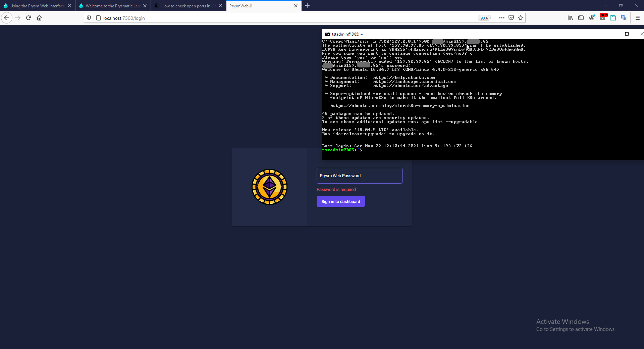Click the Ethereum coin logo
Screen dimensions: 644x349
point(270,187)
